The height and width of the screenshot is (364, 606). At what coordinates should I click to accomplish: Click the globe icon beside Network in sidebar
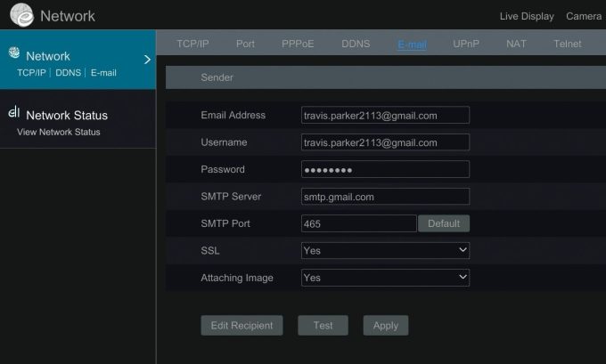point(13,54)
